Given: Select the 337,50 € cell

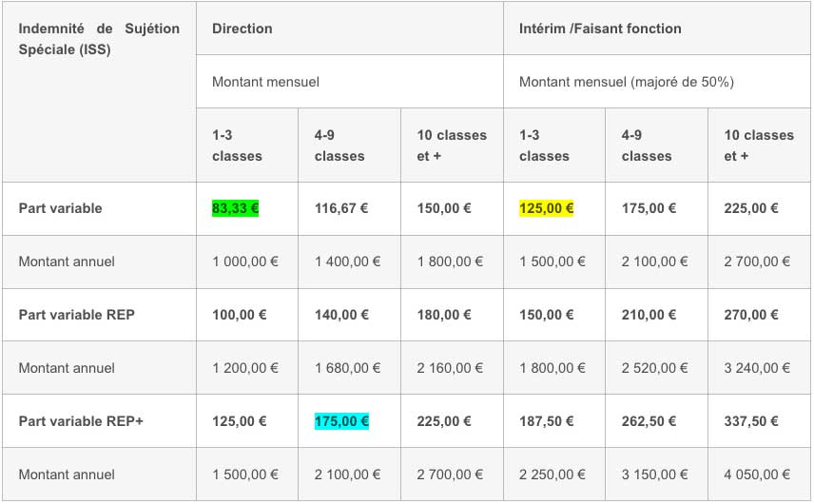Looking at the screenshot, I should [x=750, y=421].
